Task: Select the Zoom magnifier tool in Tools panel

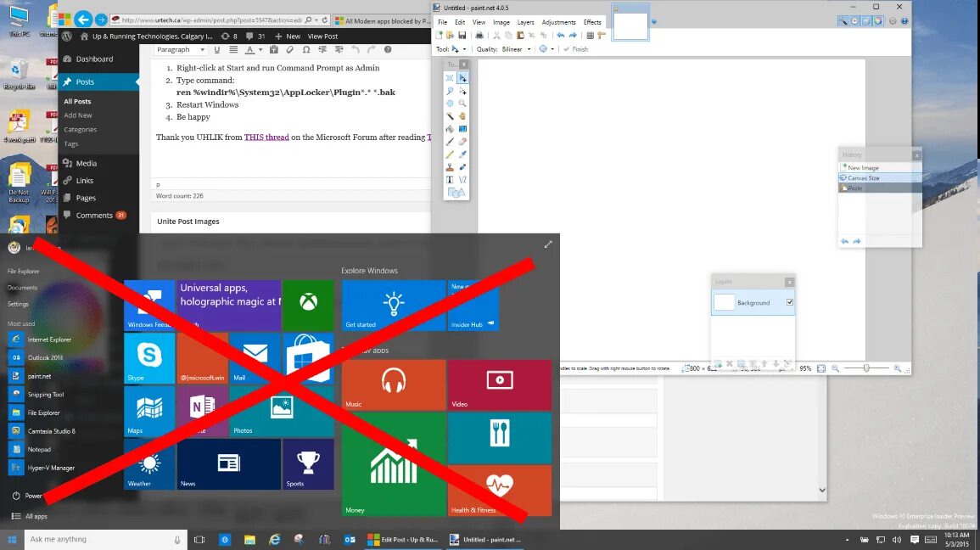Action: (x=462, y=104)
